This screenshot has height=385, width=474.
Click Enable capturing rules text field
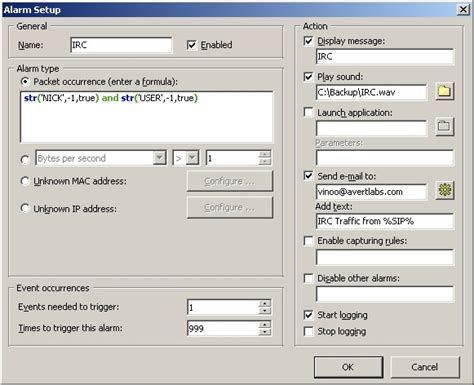[385, 257]
